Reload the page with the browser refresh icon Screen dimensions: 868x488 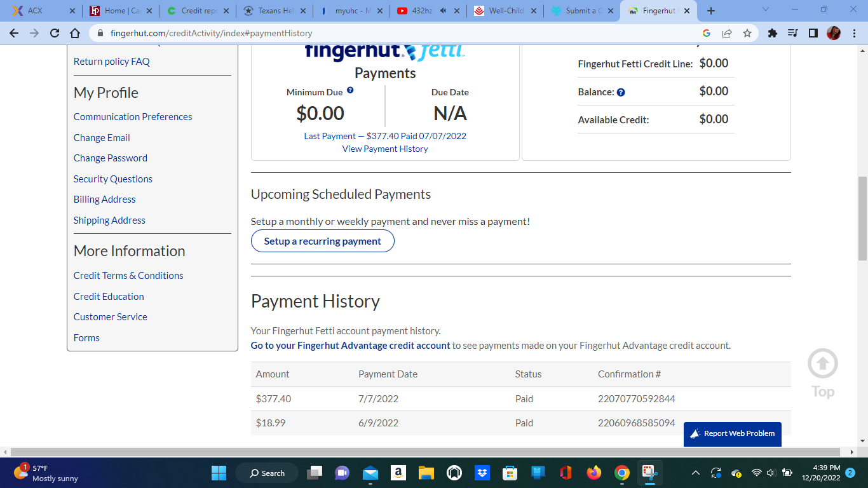coord(55,33)
